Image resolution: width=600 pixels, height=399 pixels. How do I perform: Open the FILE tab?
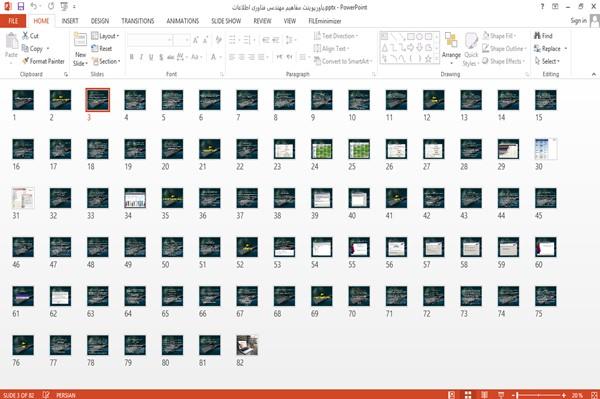[x=13, y=21]
